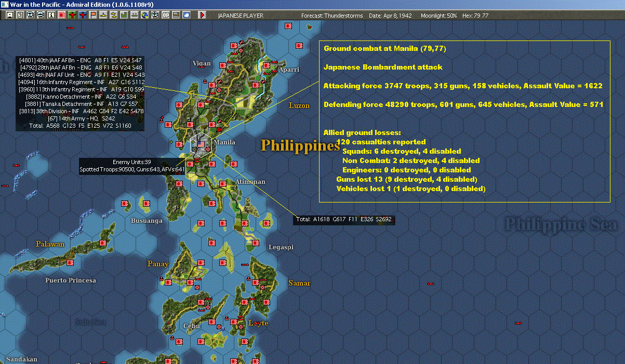Click the 14th Army HQ row
The width and height of the screenshot is (625, 364).
click(x=81, y=118)
